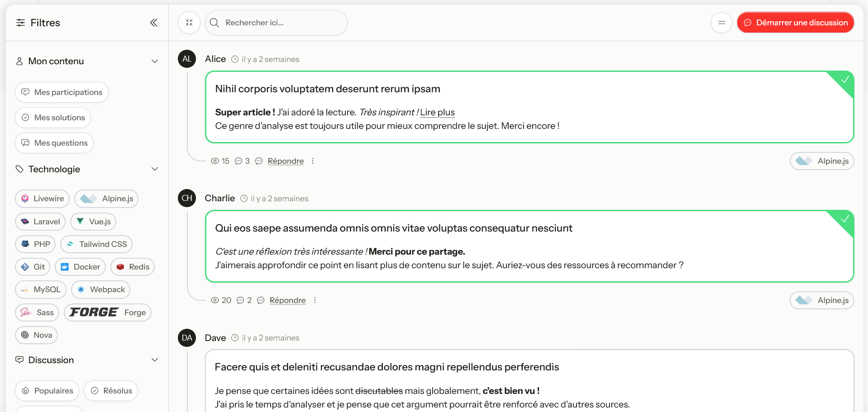The width and height of the screenshot is (868, 412).
Task: Open the three-dot menu on Alice's post
Action: (313, 161)
